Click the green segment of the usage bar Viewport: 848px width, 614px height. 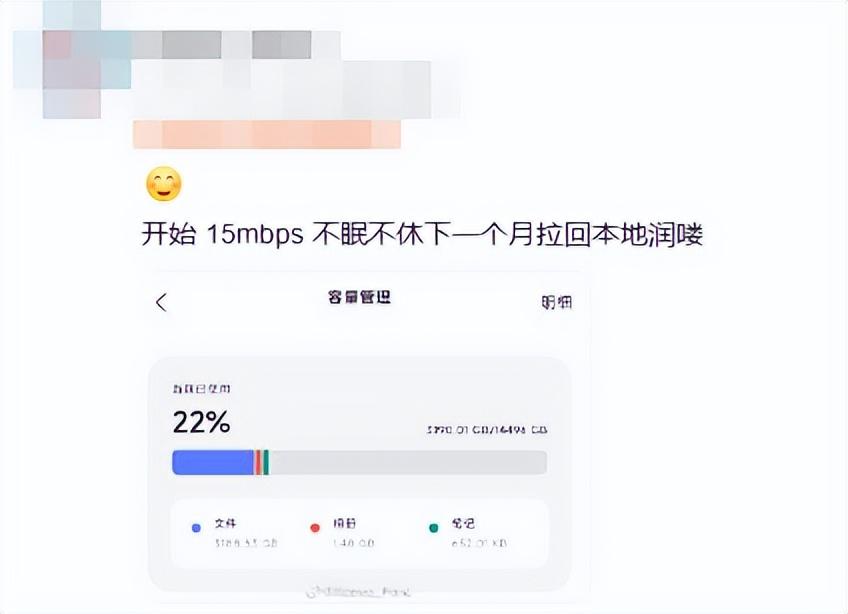coord(266,463)
